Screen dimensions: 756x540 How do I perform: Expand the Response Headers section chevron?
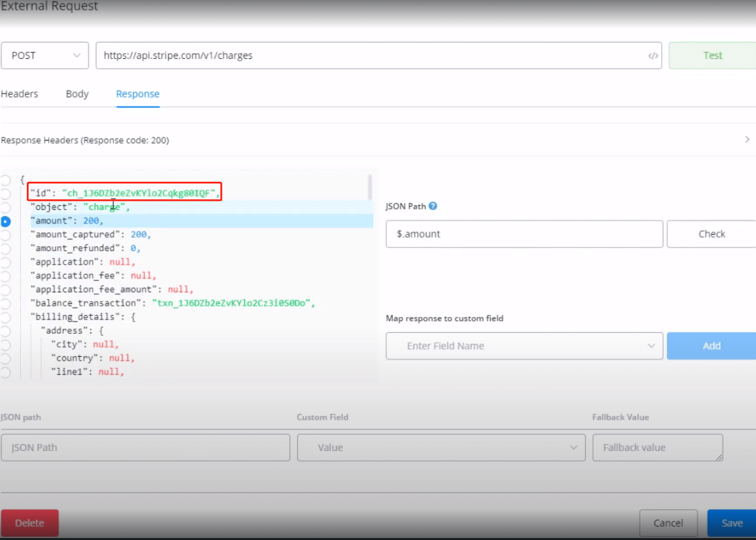click(x=747, y=140)
